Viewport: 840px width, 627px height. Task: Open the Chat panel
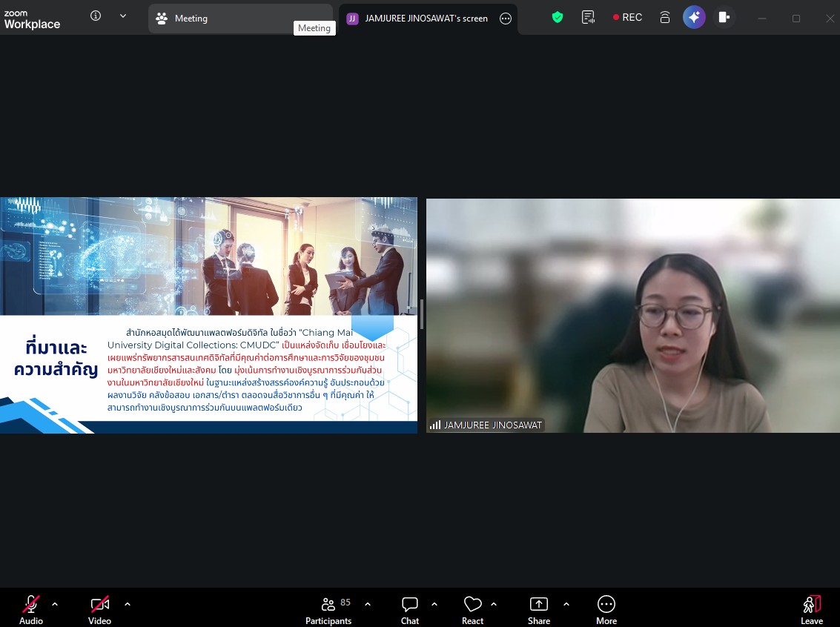coord(410,611)
